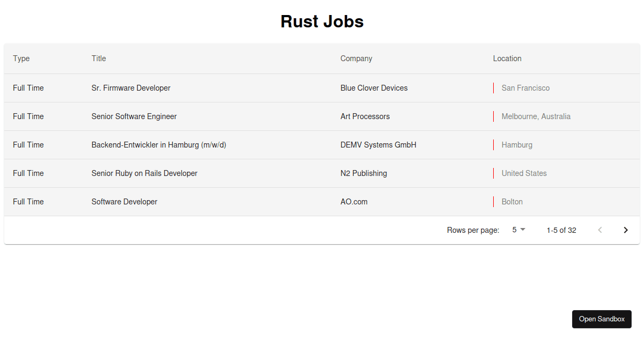Open Sandbox from the bottom right
The image size is (644, 338).
602,319
